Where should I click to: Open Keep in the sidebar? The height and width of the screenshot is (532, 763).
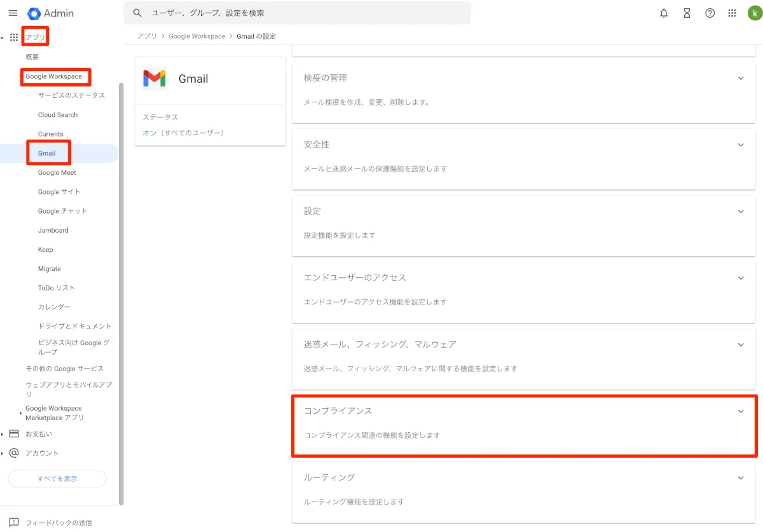(x=46, y=250)
